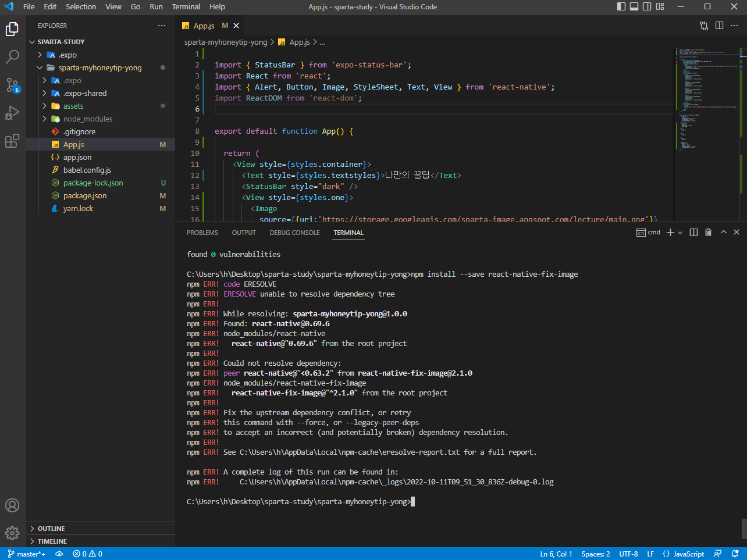Toggle the Secondary Side Bar layout button
This screenshot has height=560, width=747.
click(647, 6)
